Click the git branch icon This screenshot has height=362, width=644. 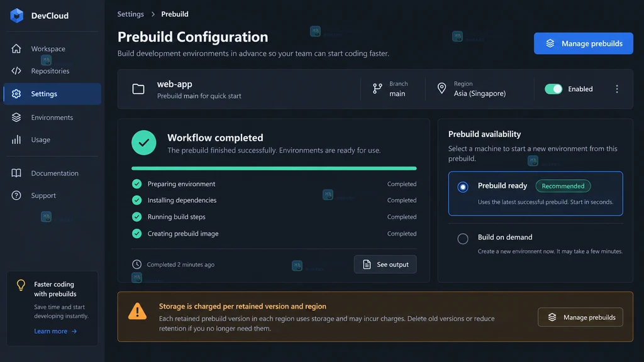click(377, 89)
